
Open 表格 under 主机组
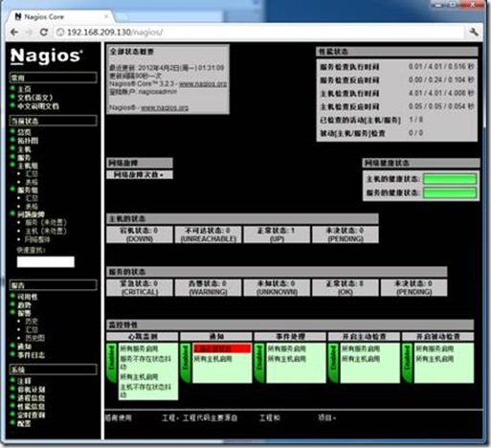tap(32, 182)
